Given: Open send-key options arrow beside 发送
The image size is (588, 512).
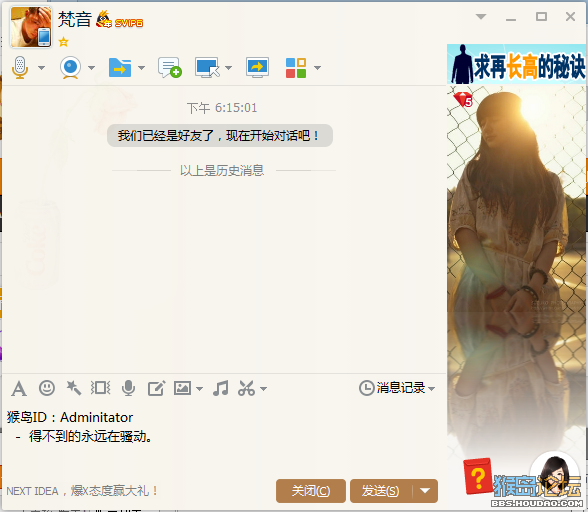Looking at the screenshot, I should pyautogui.click(x=425, y=491).
